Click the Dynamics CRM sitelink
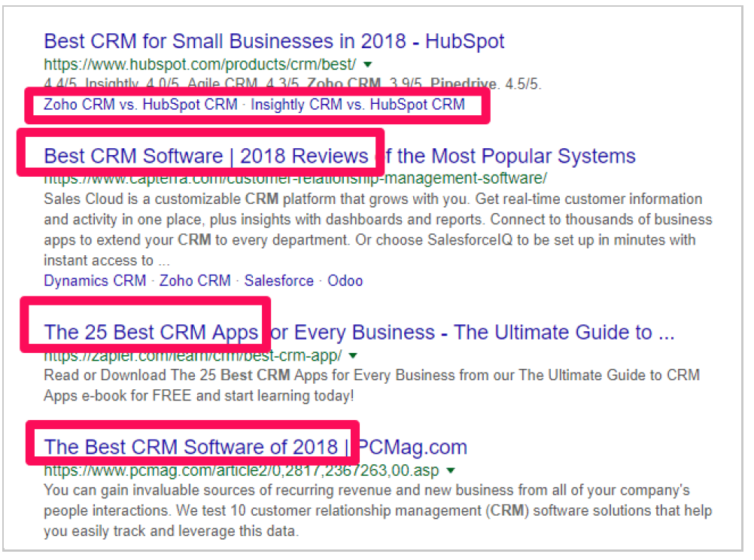The image size is (754, 560). point(95,281)
